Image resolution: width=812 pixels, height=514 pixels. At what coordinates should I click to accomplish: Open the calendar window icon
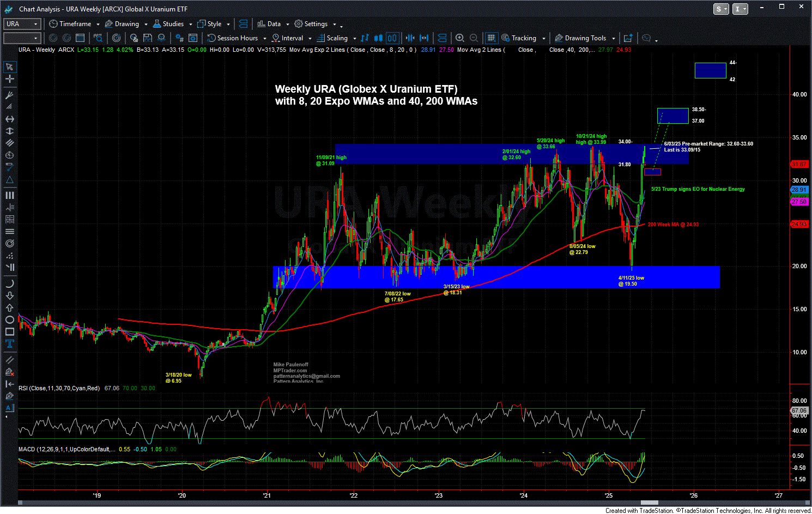[80, 38]
